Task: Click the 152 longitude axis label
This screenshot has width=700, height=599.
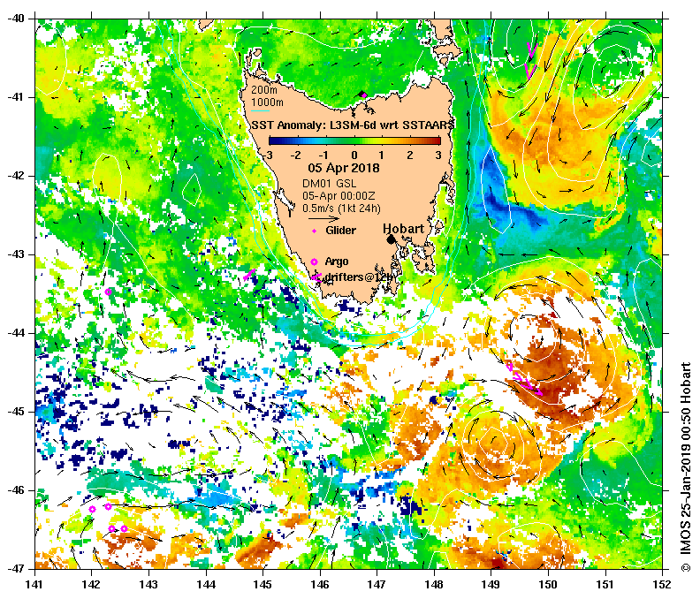Action: pos(662,584)
